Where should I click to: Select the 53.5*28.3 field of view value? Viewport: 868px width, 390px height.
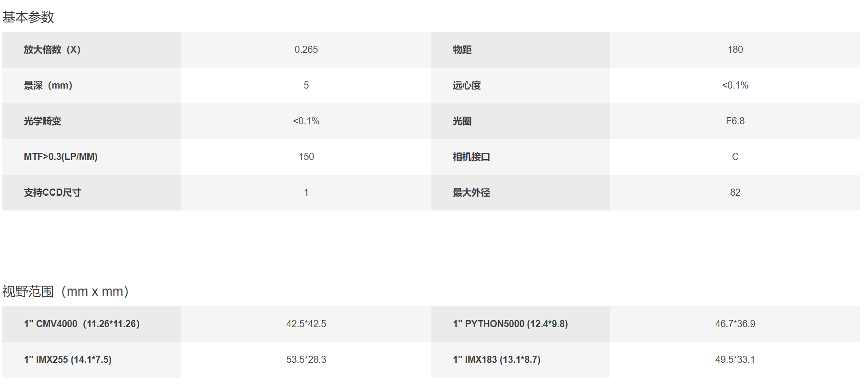coord(306,360)
